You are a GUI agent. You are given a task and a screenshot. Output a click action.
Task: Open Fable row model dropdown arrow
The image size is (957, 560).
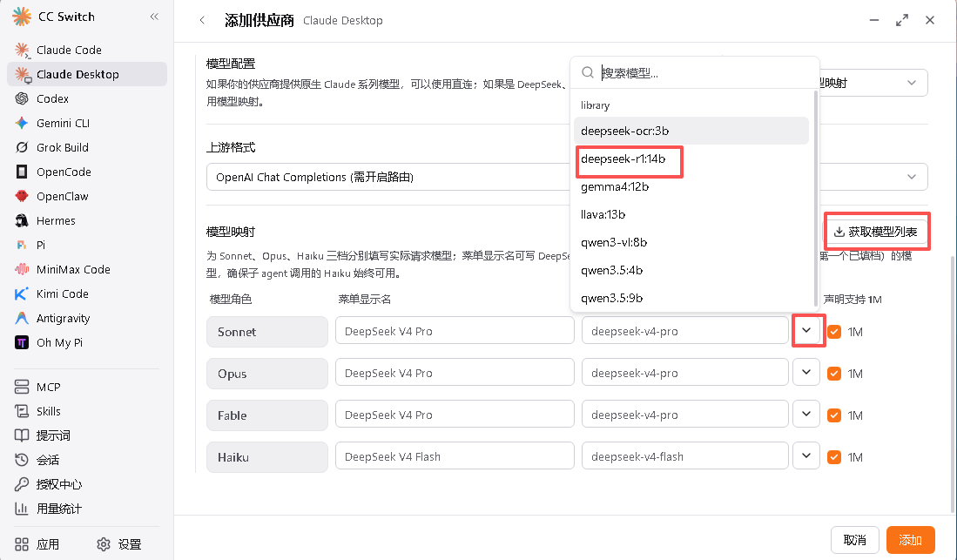tap(806, 414)
